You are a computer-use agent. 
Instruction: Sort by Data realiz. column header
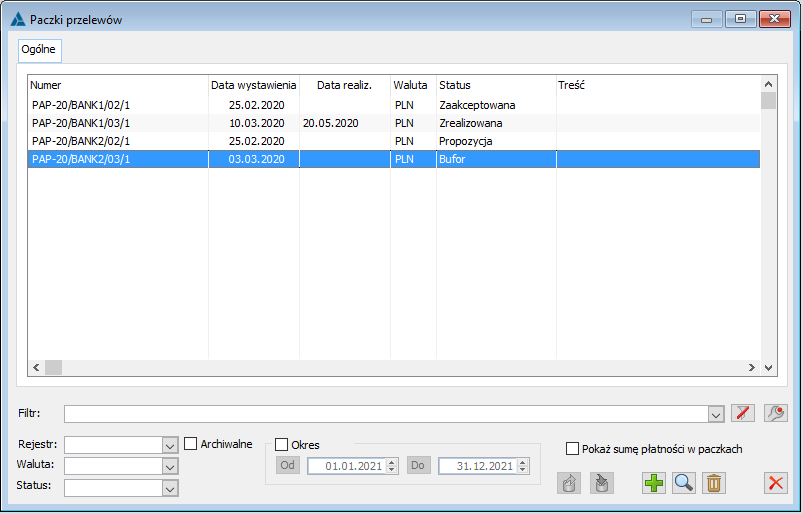coord(345,85)
